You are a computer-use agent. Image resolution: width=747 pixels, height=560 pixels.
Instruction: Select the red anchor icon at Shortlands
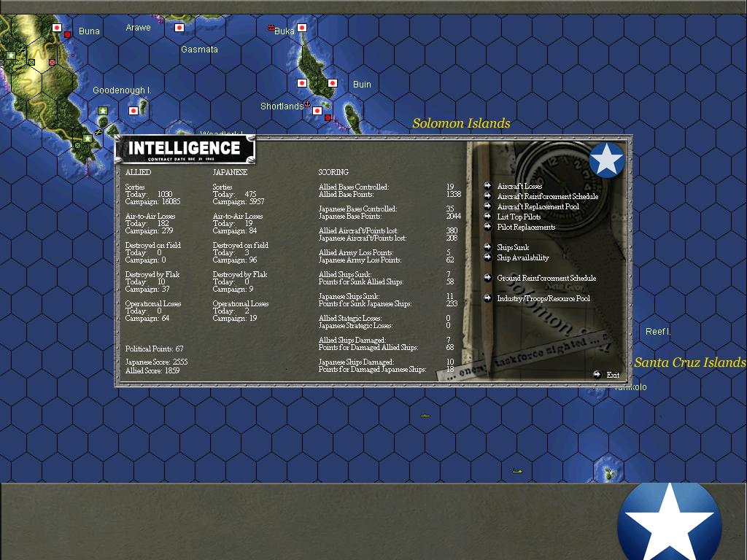click(308, 104)
